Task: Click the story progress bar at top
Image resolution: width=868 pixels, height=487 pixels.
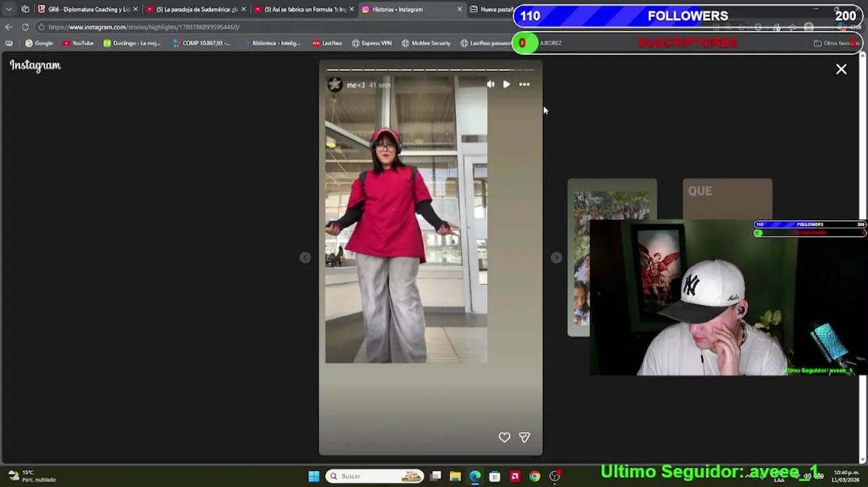Action: (431, 69)
